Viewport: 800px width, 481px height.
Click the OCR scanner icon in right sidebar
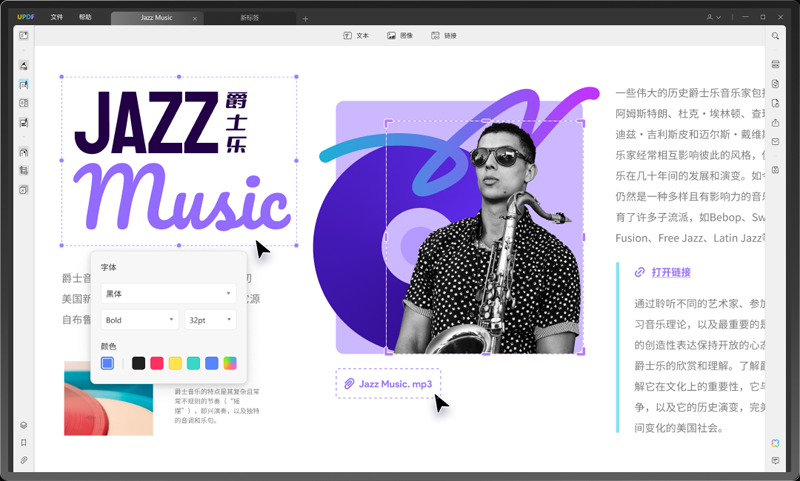(775, 64)
